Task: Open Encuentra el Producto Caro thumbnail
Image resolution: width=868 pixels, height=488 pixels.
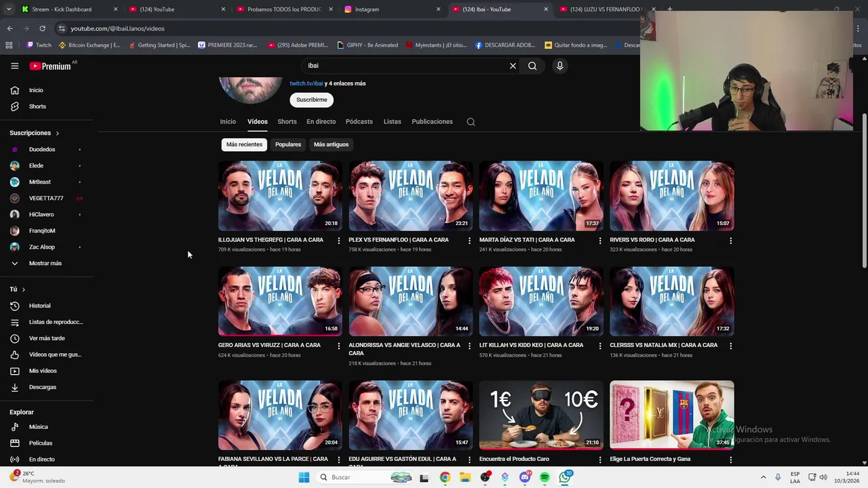Action: [541, 415]
